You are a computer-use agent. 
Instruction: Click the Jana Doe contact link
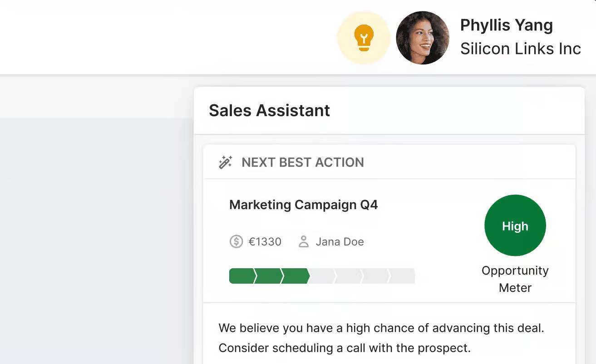pyautogui.click(x=340, y=241)
